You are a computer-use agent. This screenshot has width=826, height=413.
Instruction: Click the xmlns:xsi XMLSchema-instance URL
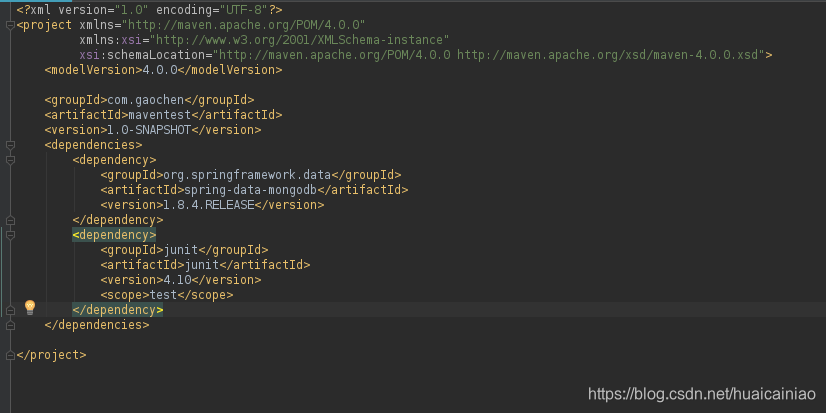point(299,40)
